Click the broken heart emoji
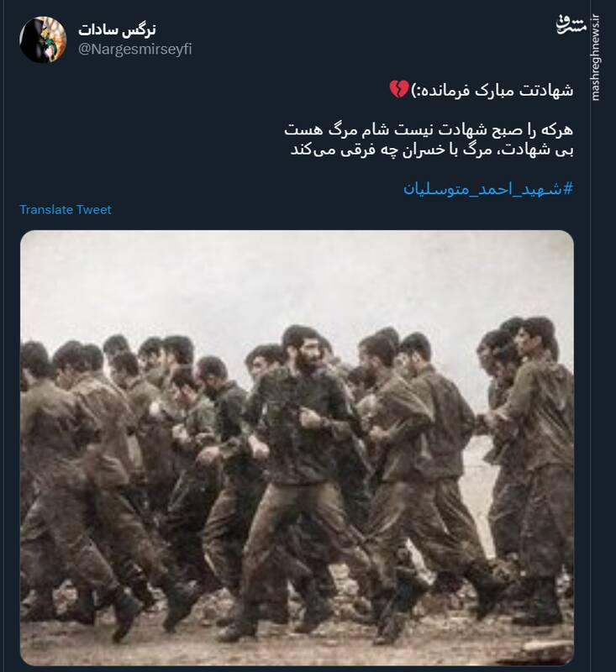The image size is (616, 672). [398, 90]
